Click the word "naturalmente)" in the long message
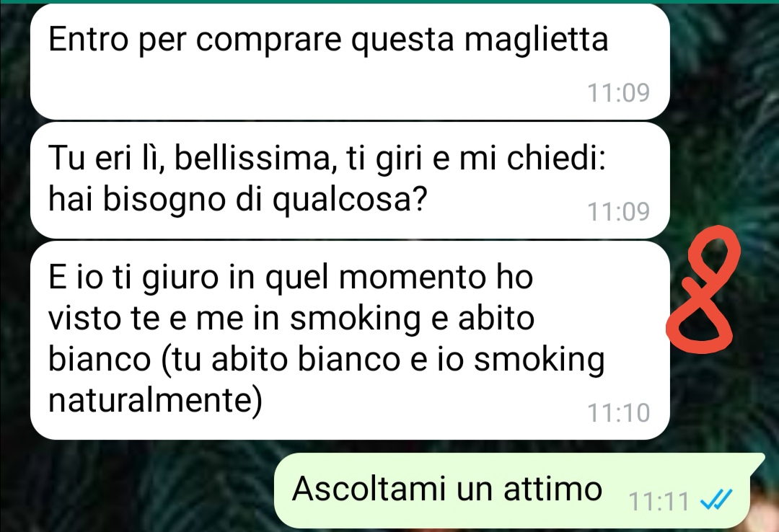Viewport: 779px width, 532px height. click(155, 399)
